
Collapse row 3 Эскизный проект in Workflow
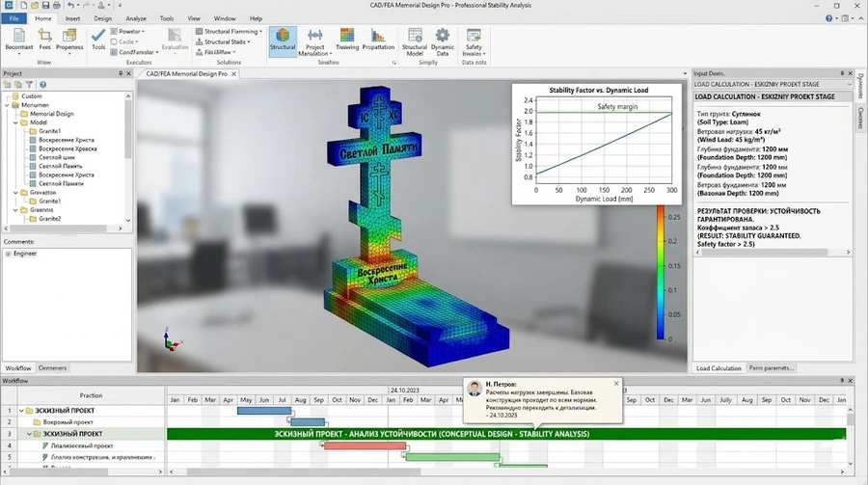[29, 434]
